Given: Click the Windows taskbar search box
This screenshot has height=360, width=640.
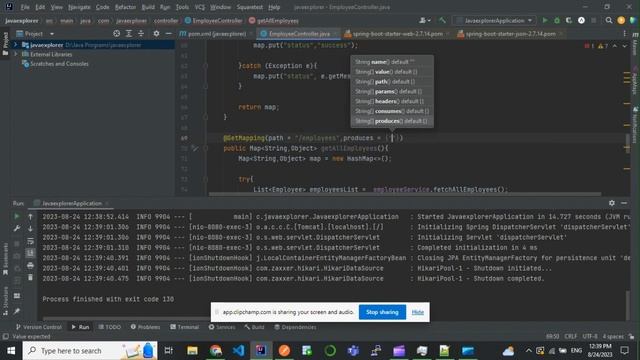Looking at the screenshot, I should [x=89, y=351].
